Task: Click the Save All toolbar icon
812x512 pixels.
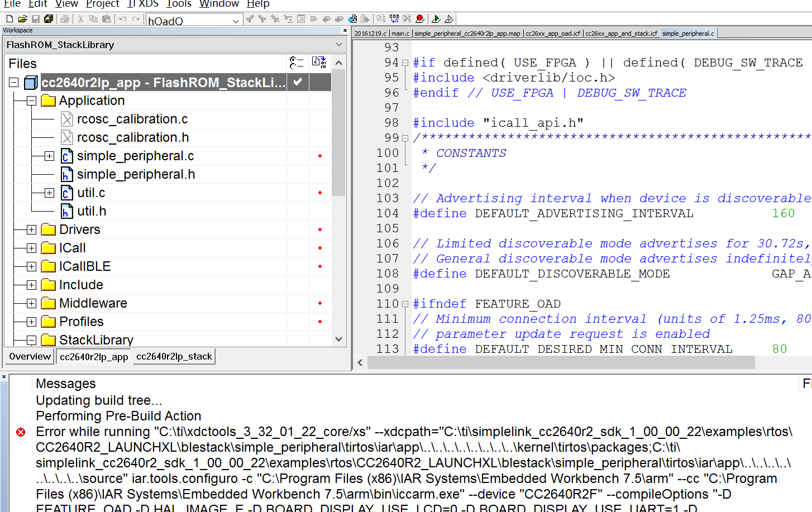Action: coord(49,19)
